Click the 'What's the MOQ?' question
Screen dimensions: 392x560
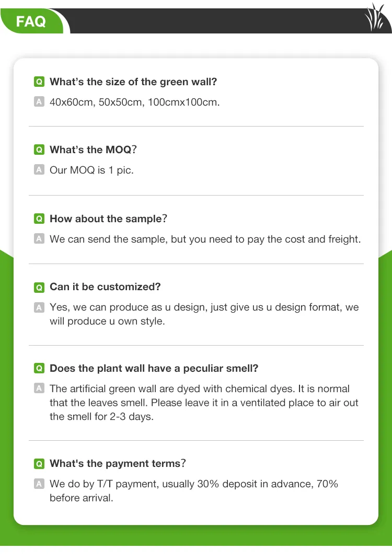(93, 150)
